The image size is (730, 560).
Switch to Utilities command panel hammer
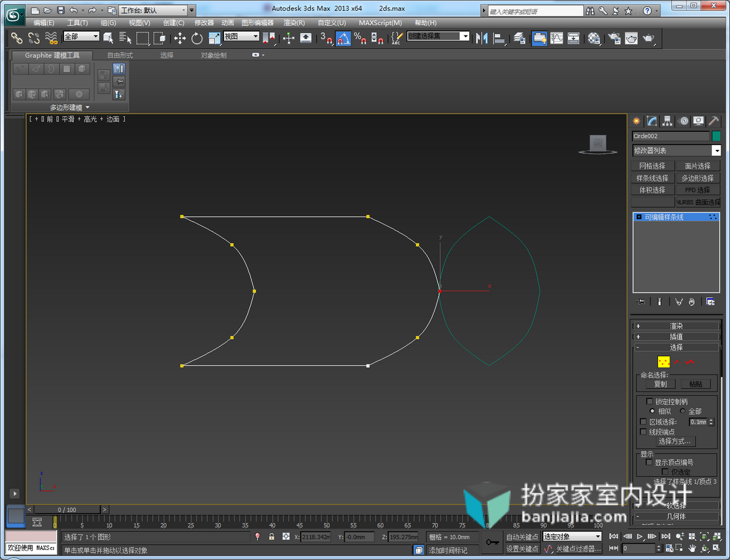click(713, 121)
